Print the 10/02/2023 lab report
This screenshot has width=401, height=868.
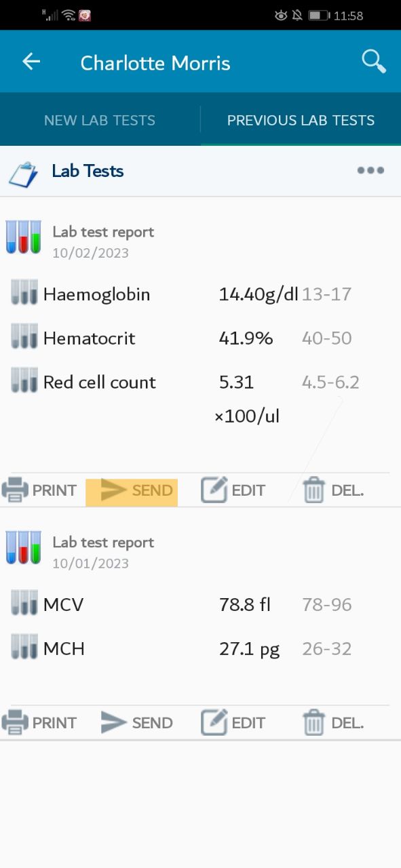pyautogui.click(x=39, y=490)
